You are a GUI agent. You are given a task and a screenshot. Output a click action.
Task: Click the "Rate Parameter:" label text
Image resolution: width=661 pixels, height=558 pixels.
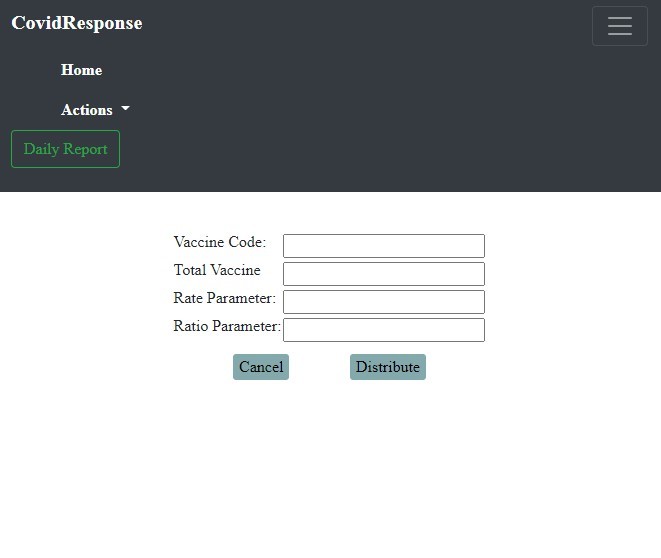pos(224,298)
